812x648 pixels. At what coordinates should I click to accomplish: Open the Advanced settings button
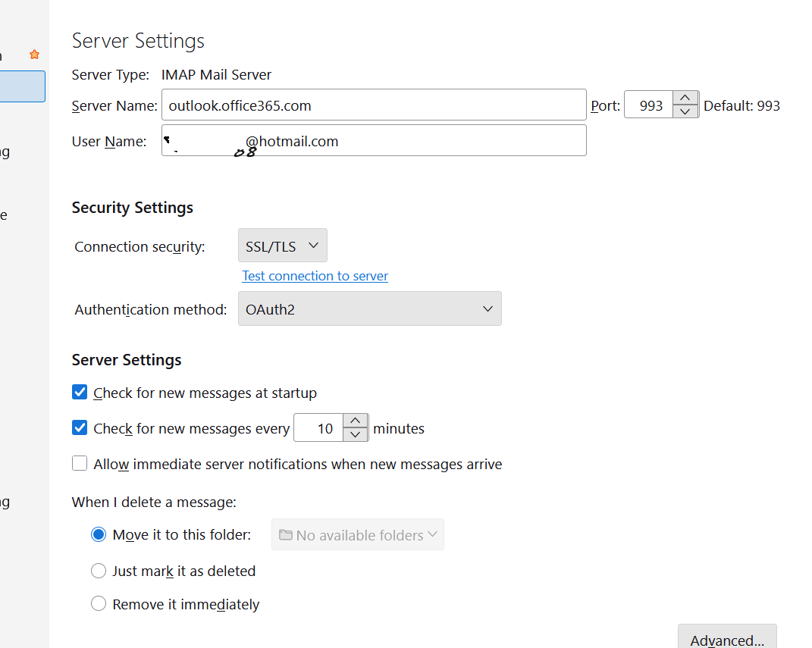[726, 638]
